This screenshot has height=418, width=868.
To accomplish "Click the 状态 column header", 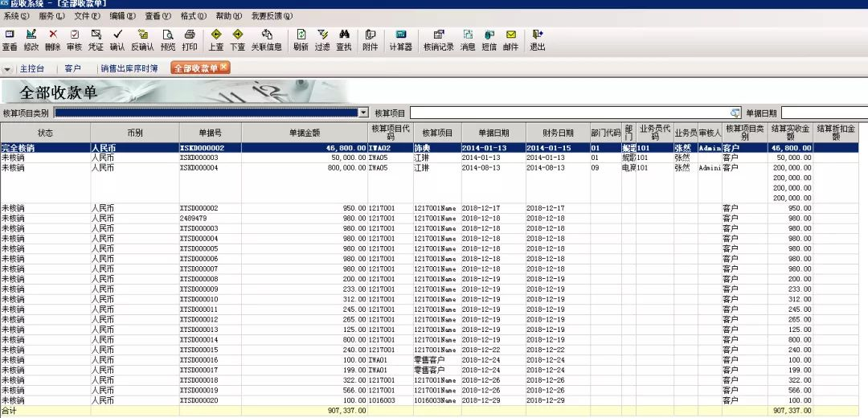I will pyautogui.click(x=45, y=133).
